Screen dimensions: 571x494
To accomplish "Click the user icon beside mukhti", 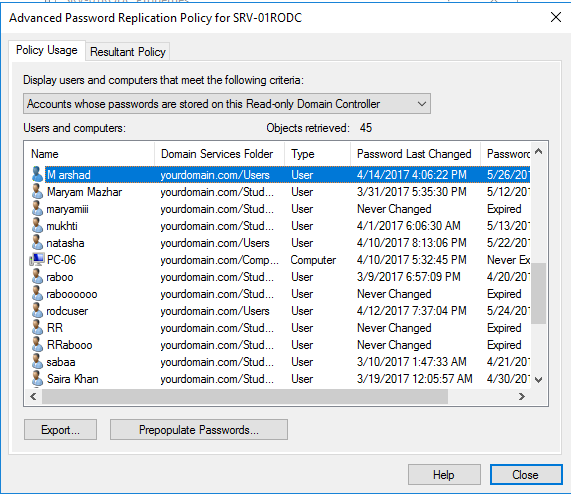I will (x=37, y=226).
